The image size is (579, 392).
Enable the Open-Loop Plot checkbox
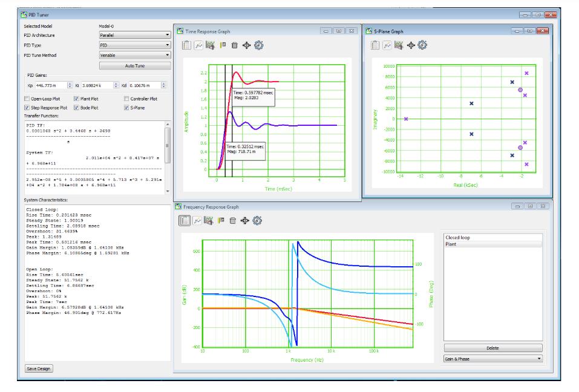click(x=27, y=99)
